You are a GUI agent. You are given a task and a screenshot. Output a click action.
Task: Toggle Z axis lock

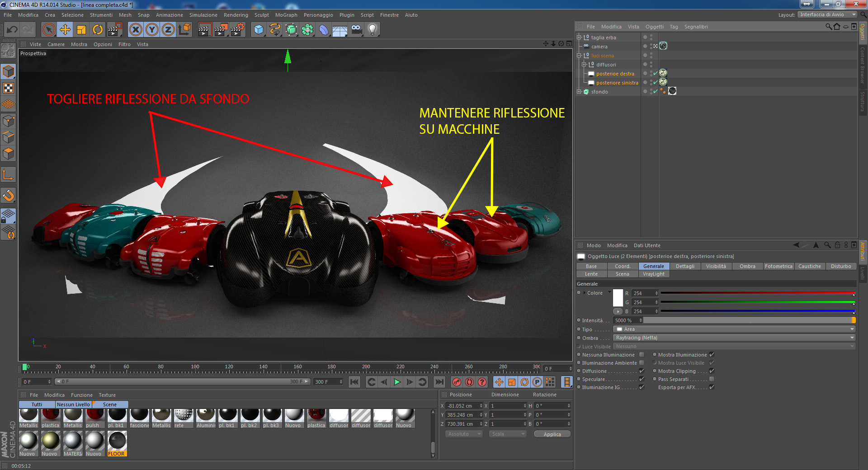point(168,30)
